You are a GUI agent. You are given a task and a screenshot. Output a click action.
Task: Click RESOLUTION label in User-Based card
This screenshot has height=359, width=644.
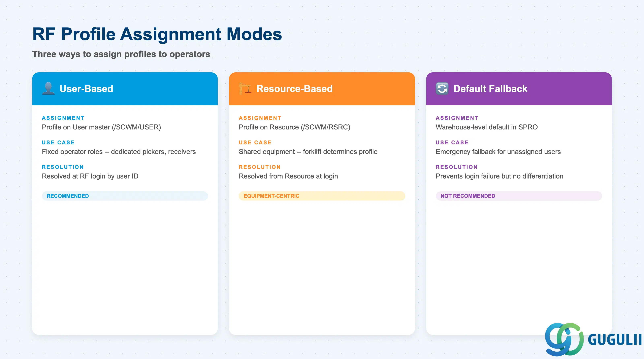63,167
